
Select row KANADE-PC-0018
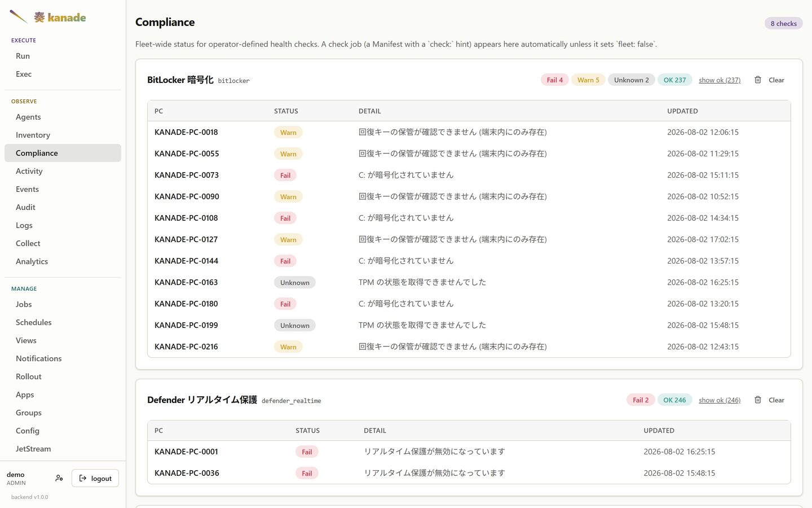469,132
